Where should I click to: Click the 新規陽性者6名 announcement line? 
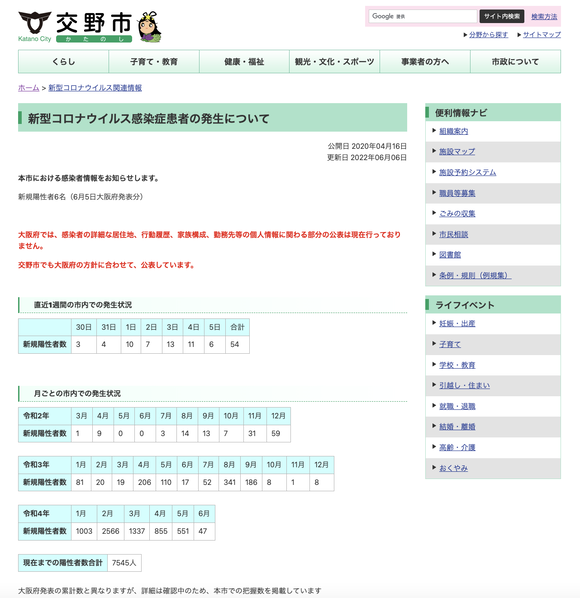(81, 197)
